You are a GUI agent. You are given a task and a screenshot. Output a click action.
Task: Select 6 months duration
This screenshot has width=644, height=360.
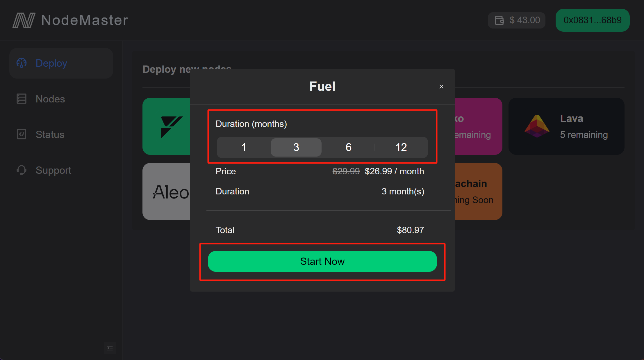coord(348,147)
